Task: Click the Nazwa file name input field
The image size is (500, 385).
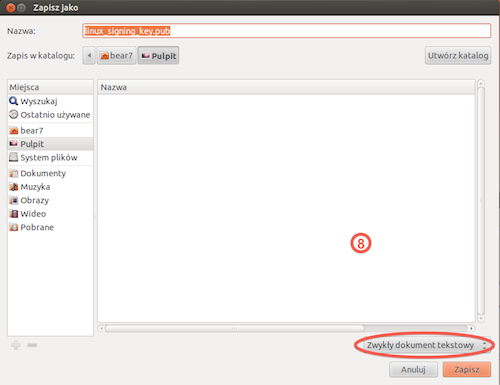Action: 287,31
